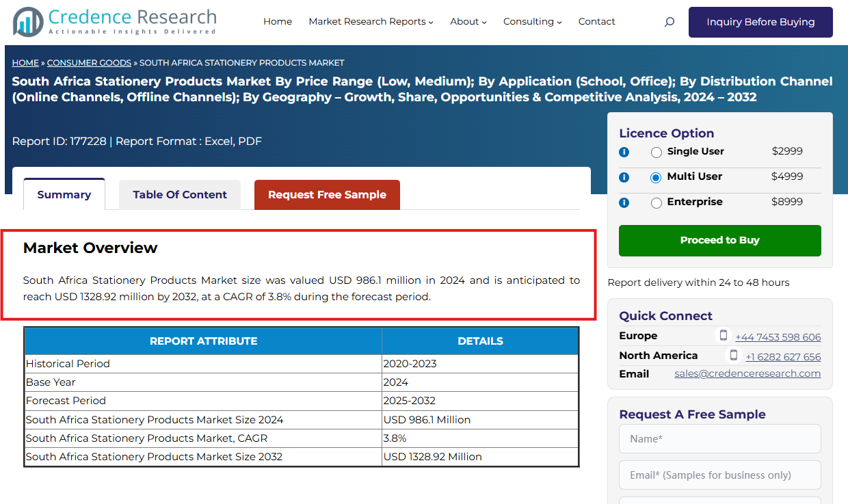Screen dimensions: 848x504
Task: Click the sales email address link
Action: (x=747, y=374)
